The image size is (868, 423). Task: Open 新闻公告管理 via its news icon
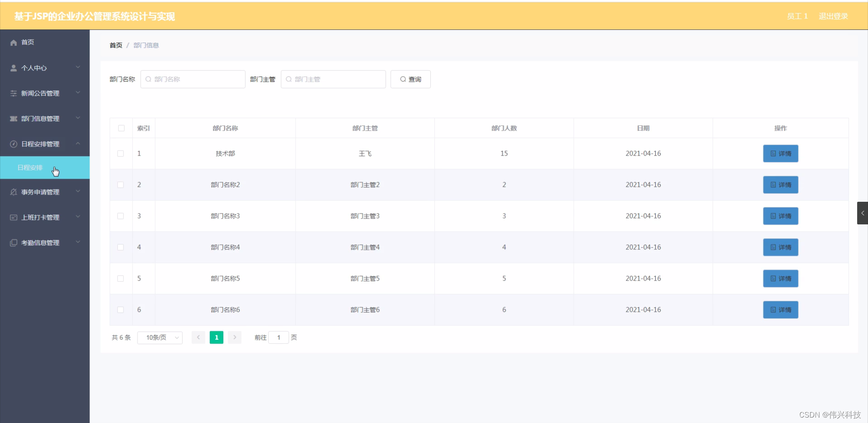click(x=13, y=93)
